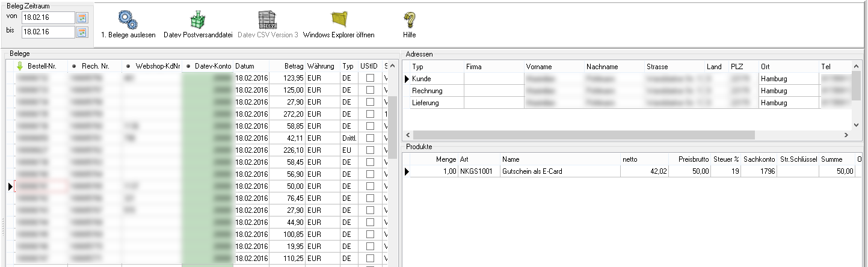868x267 pixels.
Task: Click the Datev CSV Version 3 icon
Action: [x=267, y=20]
